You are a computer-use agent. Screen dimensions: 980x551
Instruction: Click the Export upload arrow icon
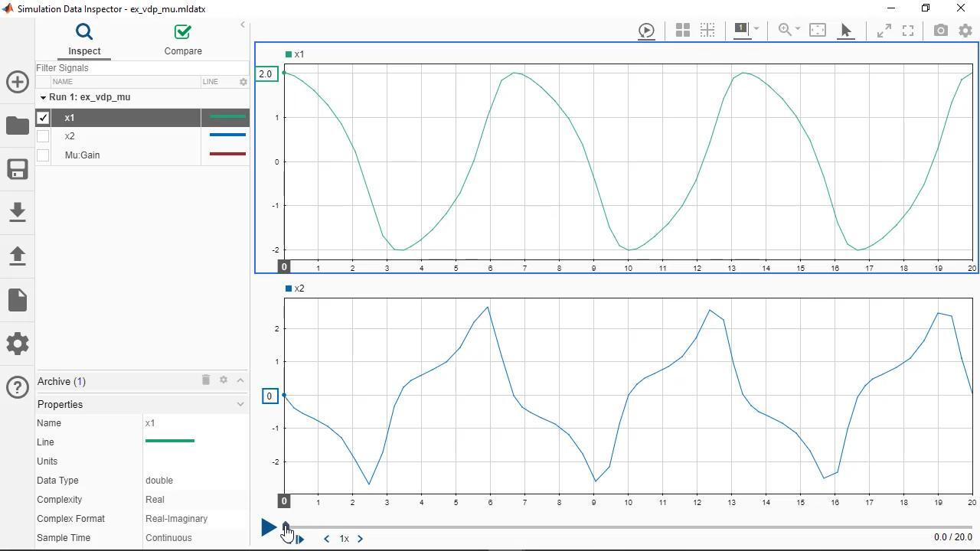(18, 256)
